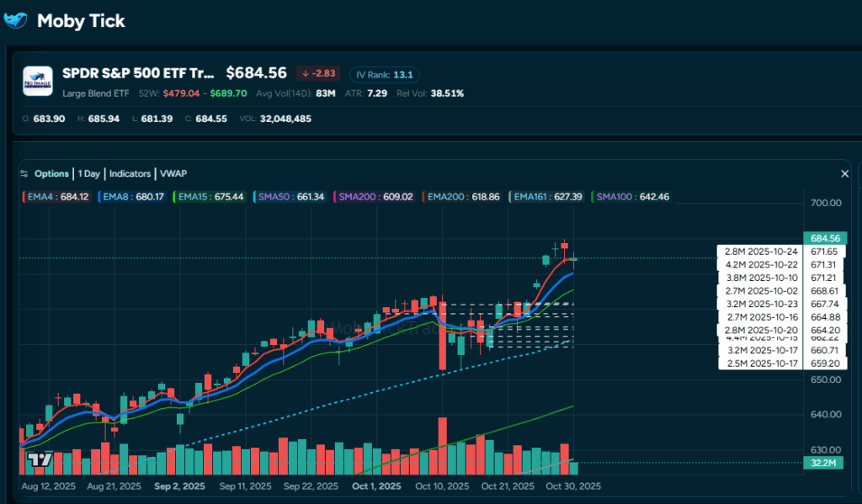862x504 pixels.
Task: Open the Indicators list
Action: coord(129,173)
